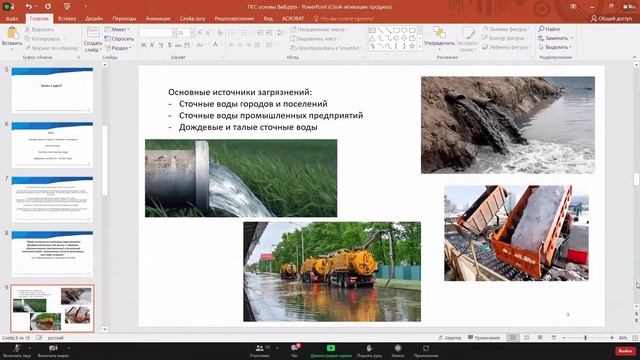Viewport: 640px width, 360px height.
Task: Click the triangle shape in shapes gallery
Action: pyautogui.click(x=372, y=38)
